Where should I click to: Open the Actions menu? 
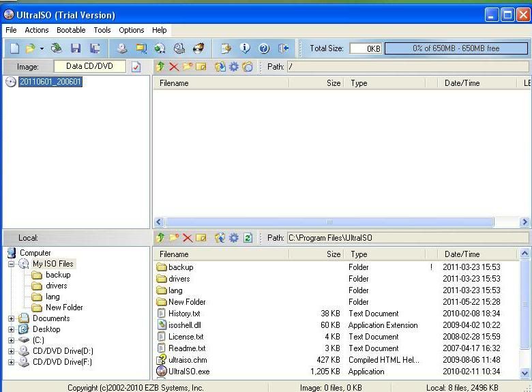37,30
